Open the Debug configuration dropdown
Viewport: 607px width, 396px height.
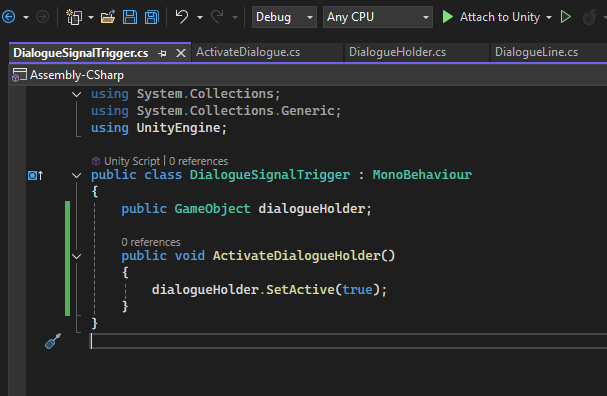tap(284, 17)
